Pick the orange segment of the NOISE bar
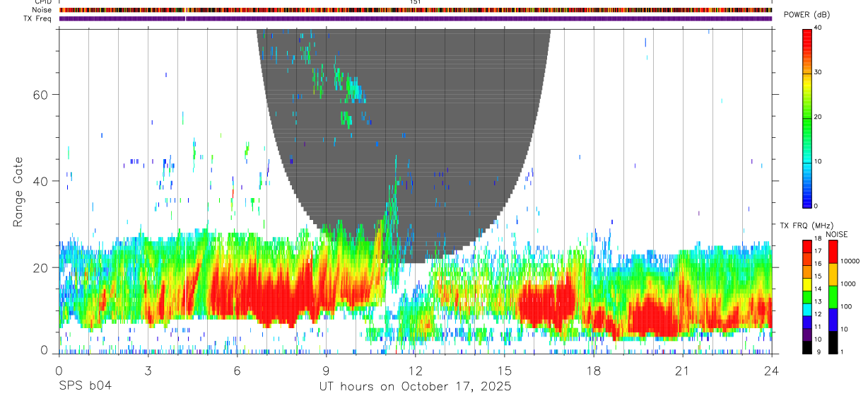This screenshot has height=401, width=868. 832,274
